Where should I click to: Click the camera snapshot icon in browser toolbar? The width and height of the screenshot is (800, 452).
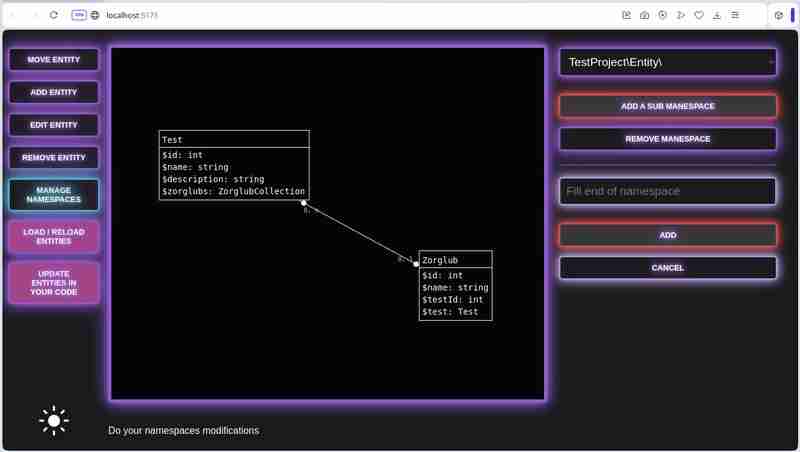[644, 15]
